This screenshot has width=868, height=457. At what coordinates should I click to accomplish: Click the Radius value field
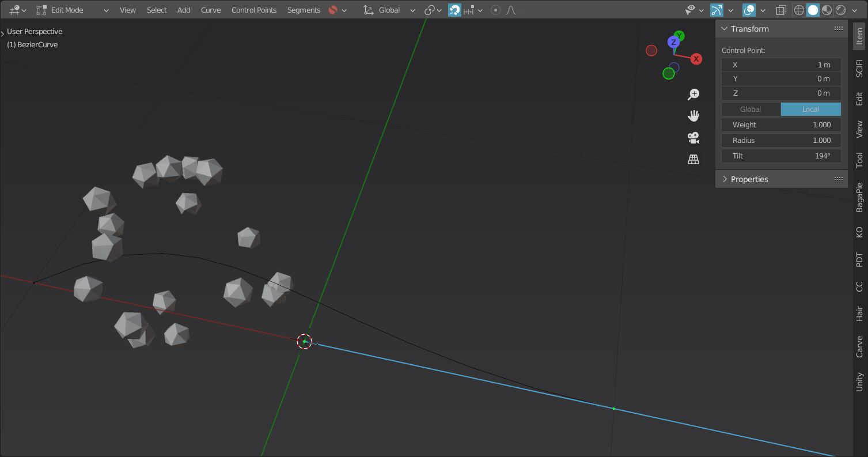[781, 140]
